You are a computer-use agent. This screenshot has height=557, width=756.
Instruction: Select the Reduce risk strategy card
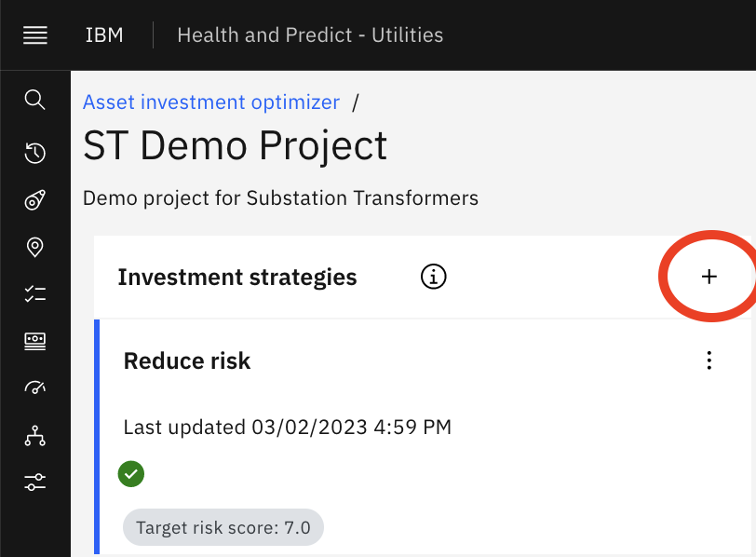point(423,437)
